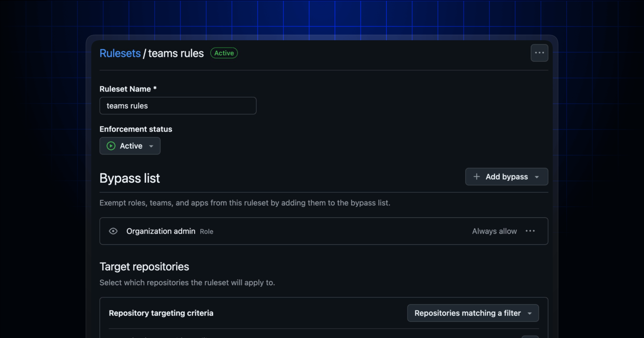The height and width of the screenshot is (338, 644).
Task: Click the caret on Repositories matching a filter
Action: (530, 313)
